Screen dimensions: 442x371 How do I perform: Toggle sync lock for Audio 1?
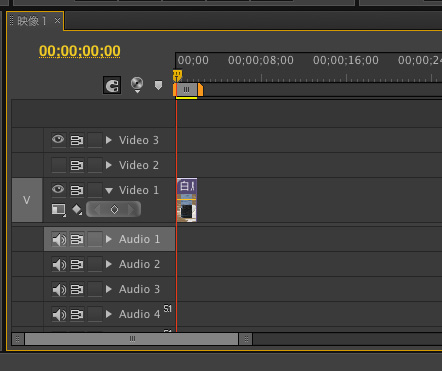click(x=77, y=239)
